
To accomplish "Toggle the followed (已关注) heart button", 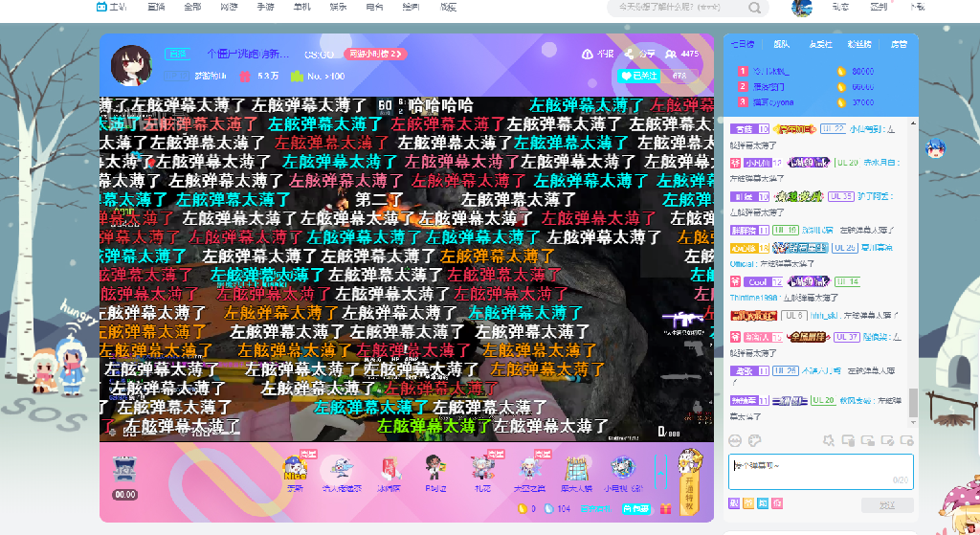I will tap(638, 76).
